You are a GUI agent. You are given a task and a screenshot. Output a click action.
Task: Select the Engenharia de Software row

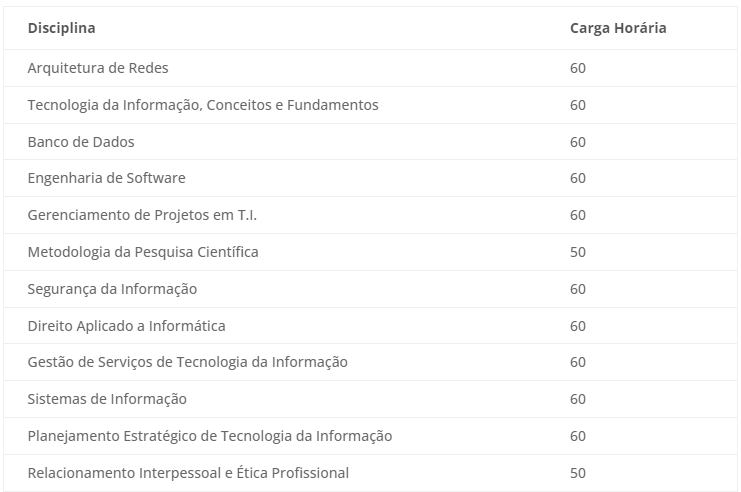click(370, 178)
